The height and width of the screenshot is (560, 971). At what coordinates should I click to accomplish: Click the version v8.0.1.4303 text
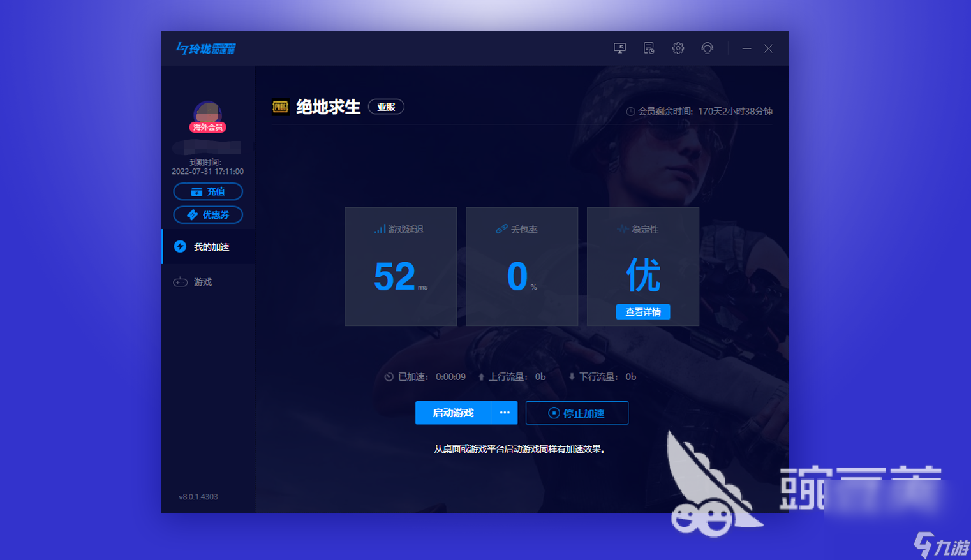[198, 497]
